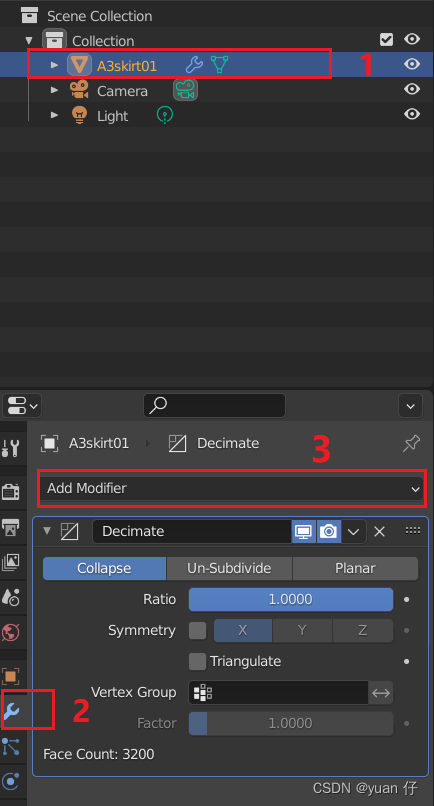Toggle Decimate modifier viewport display
The image size is (434, 806).
tap(304, 532)
